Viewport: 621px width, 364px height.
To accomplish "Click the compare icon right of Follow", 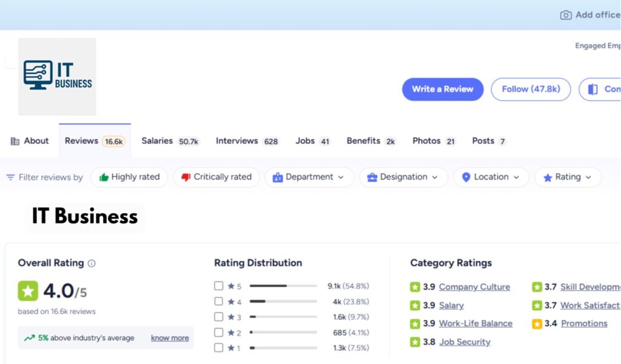I will point(592,89).
